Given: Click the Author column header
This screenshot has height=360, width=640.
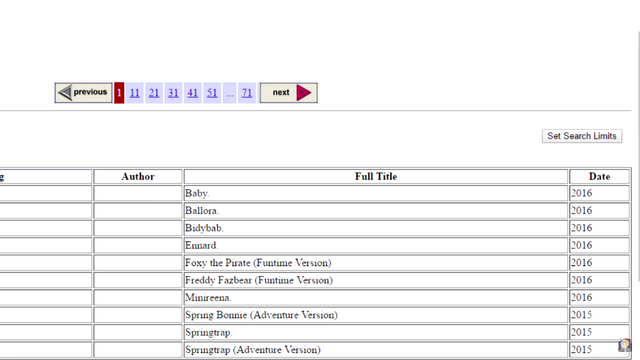Looking at the screenshot, I should click(x=138, y=176).
